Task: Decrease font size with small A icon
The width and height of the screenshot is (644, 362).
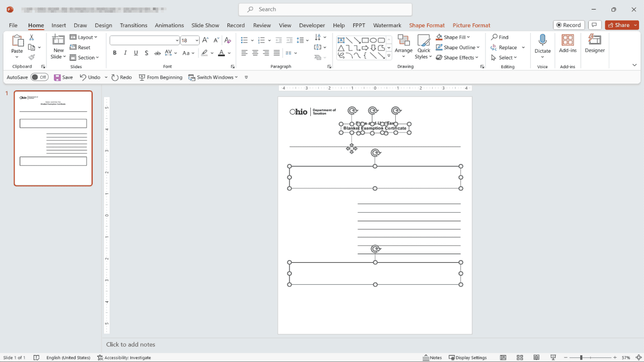Action: click(x=216, y=40)
